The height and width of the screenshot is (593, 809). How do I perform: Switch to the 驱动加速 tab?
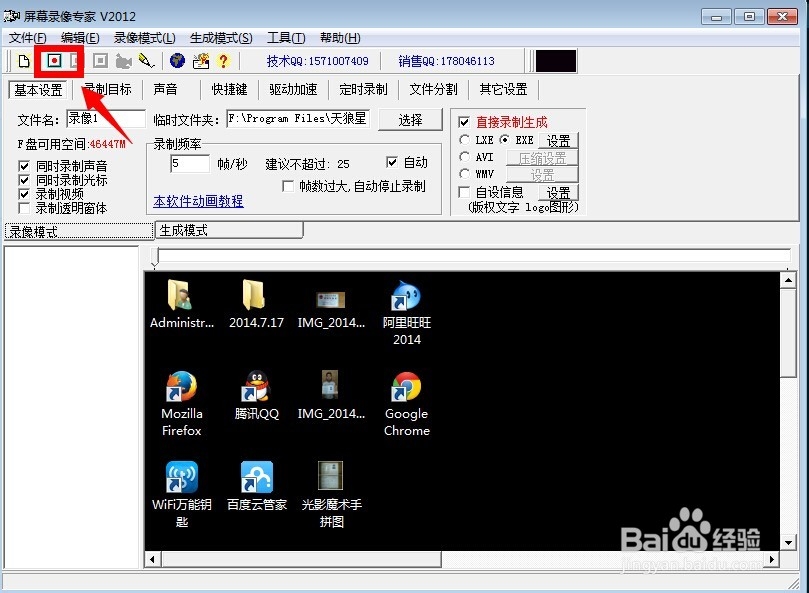tap(293, 89)
